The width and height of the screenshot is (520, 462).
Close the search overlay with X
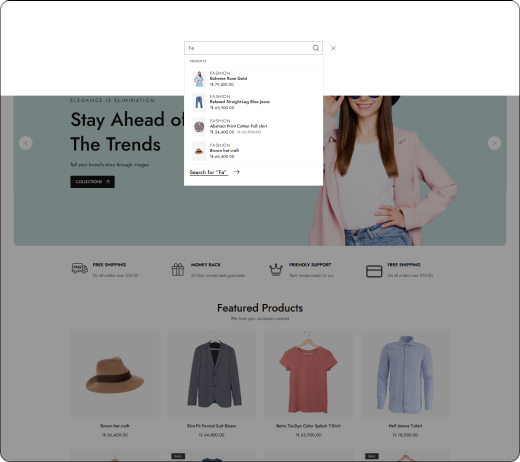coord(333,48)
